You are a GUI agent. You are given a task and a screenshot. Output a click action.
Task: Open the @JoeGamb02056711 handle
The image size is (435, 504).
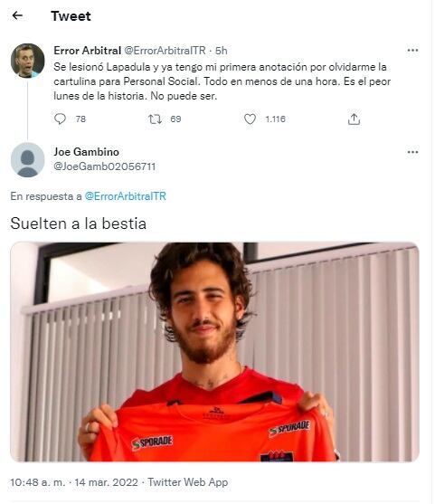[104, 166]
